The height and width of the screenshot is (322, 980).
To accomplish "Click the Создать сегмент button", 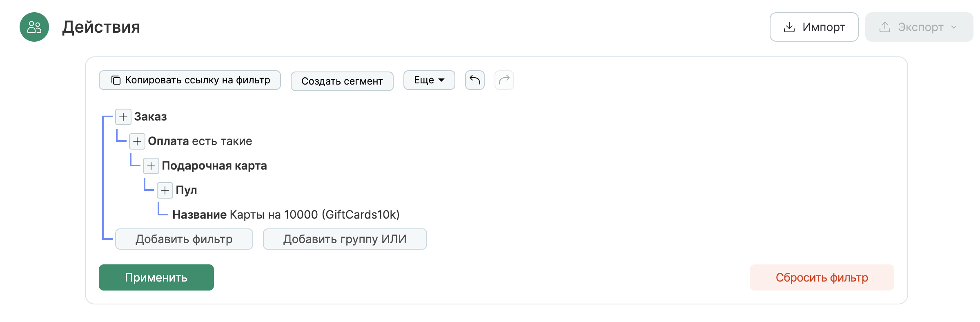I will click(342, 81).
